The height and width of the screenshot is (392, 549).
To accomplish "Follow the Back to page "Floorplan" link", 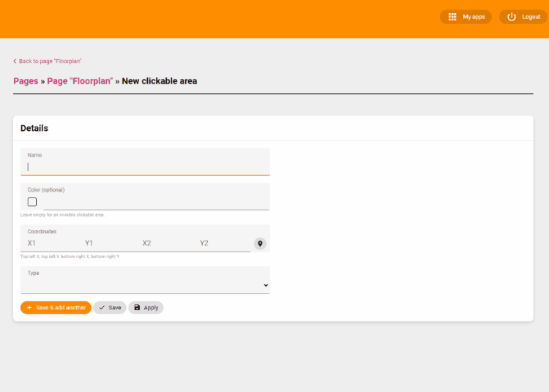I will (50, 61).
